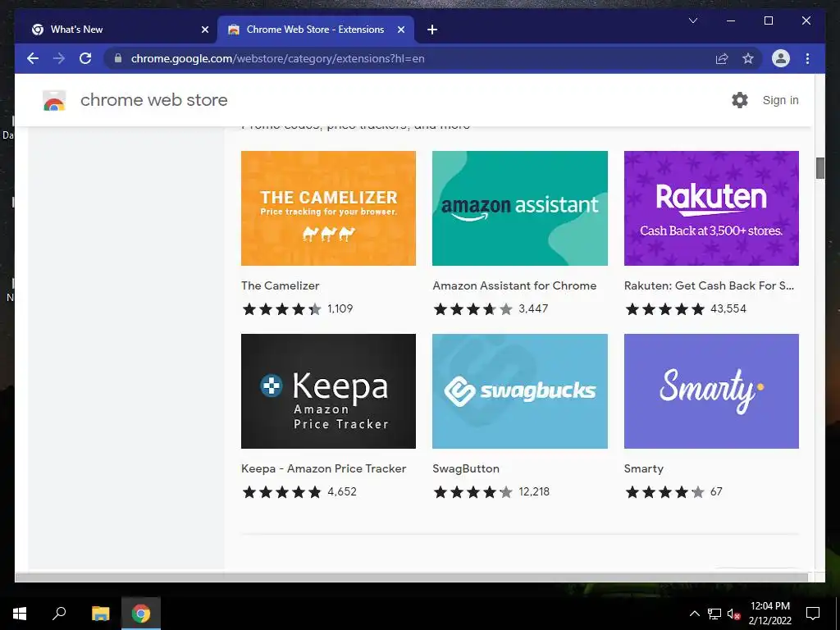
Task: Open the Amazon Assistant thumbnail image
Action: (x=519, y=208)
